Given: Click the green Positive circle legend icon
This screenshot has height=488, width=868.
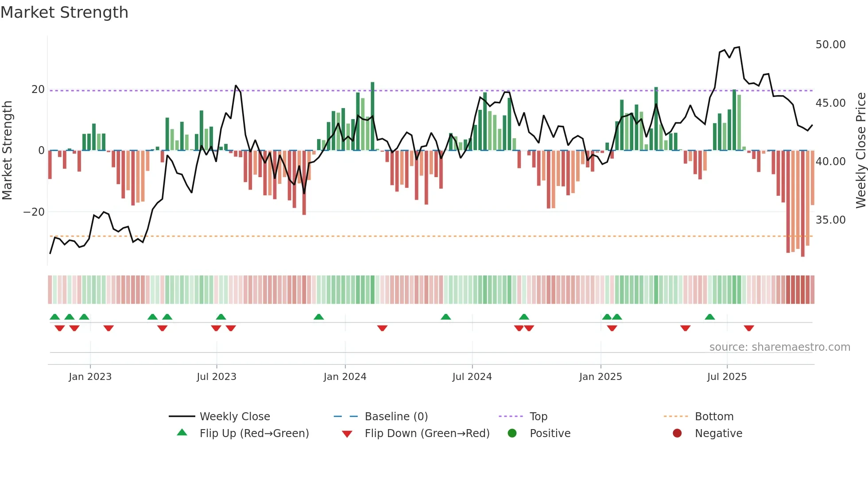Looking at the screenshot, I should [512, 433].
